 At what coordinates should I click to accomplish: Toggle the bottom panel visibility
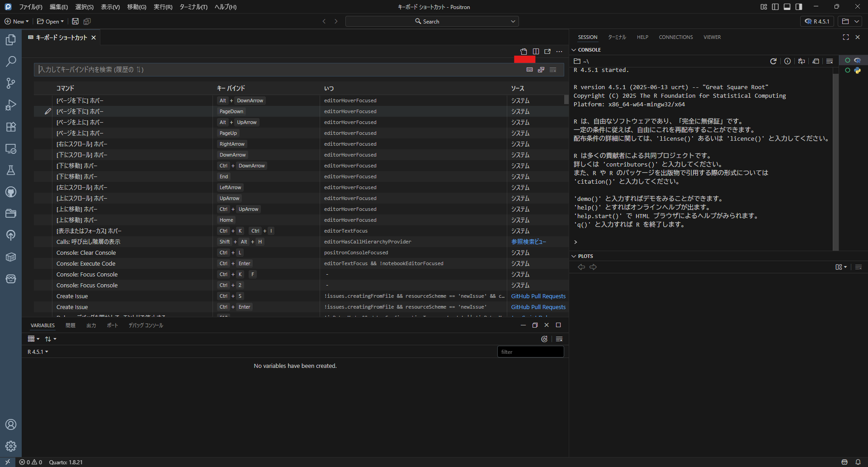click(787, 7)
